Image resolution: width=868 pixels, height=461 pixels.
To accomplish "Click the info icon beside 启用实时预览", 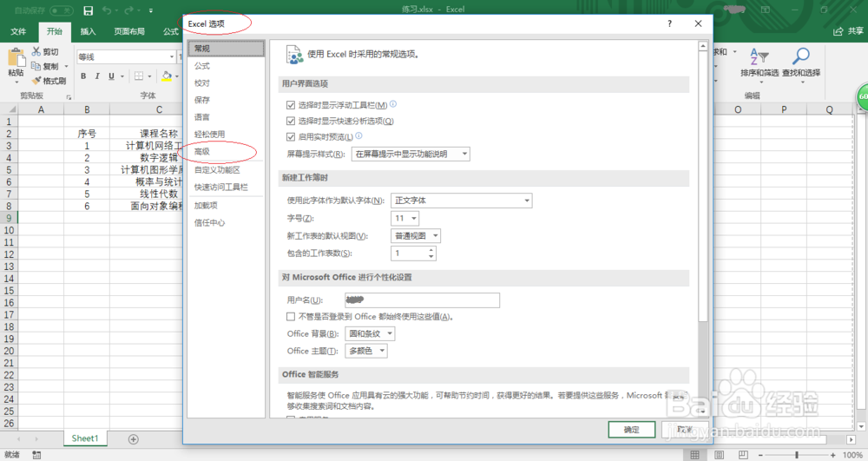I will coord(358,135).
